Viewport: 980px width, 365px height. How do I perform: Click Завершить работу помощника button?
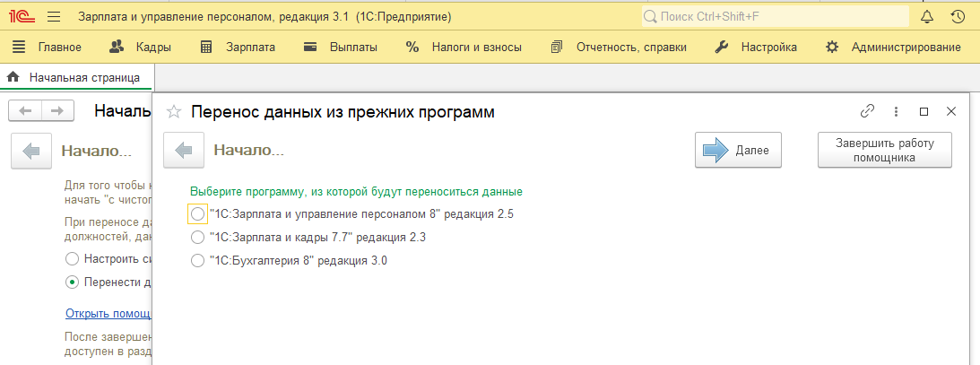(884, 150)
